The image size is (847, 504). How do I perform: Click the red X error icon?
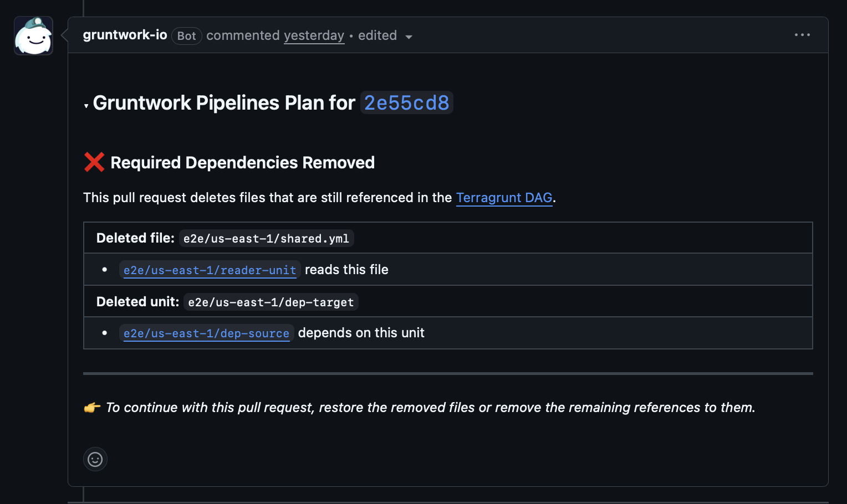[x=94, y=162]
